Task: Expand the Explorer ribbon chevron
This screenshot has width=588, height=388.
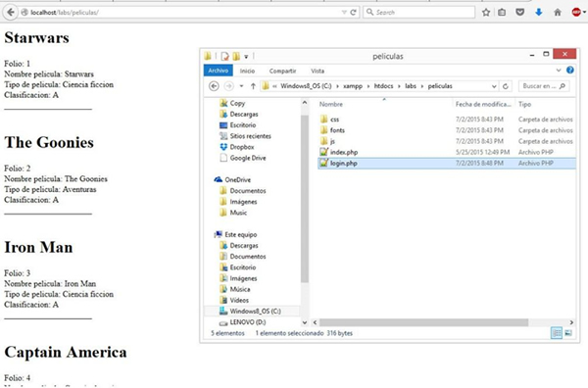Action: [x=559, y=71]
